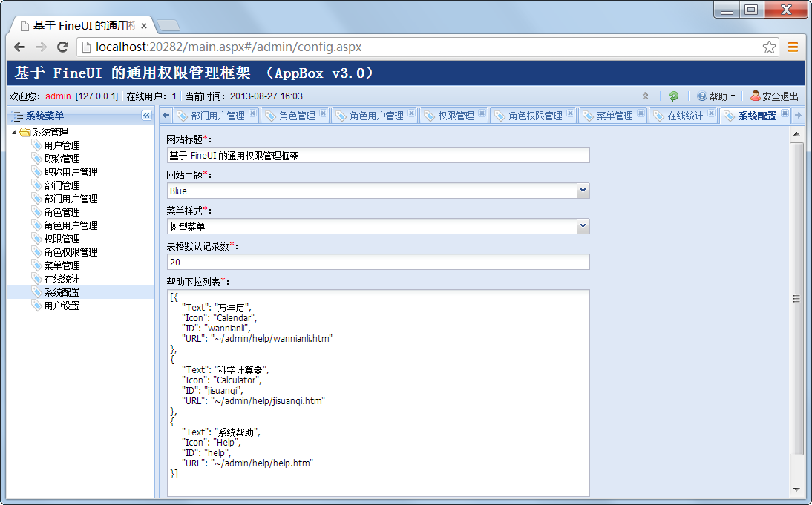Image resolution: width=812 pixels, height=505 pixels.
Task: Open 职称用户管理 from the tree menu
Action: pyautogui.click(x=71, y=172)
